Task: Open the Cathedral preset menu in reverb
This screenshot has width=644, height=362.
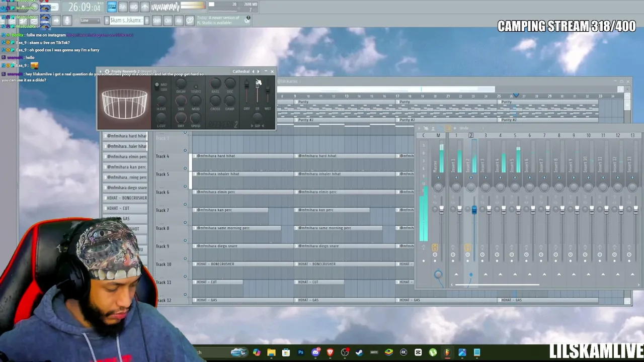Action: click(241, 71)
